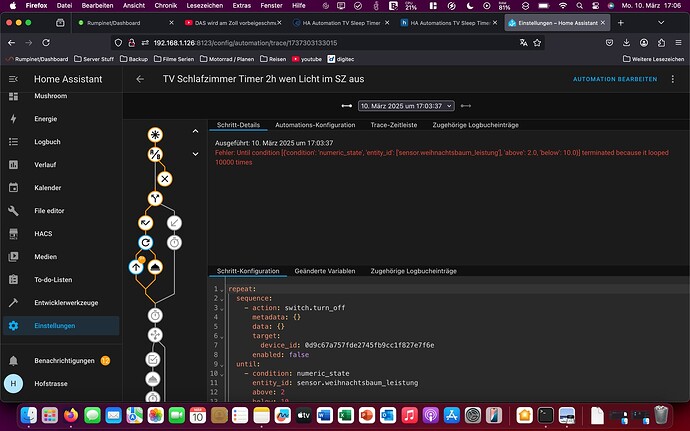This screenshot has height=431, width=690.
Task: Open Medien in the sidebar
Action: tap(61, 257)
